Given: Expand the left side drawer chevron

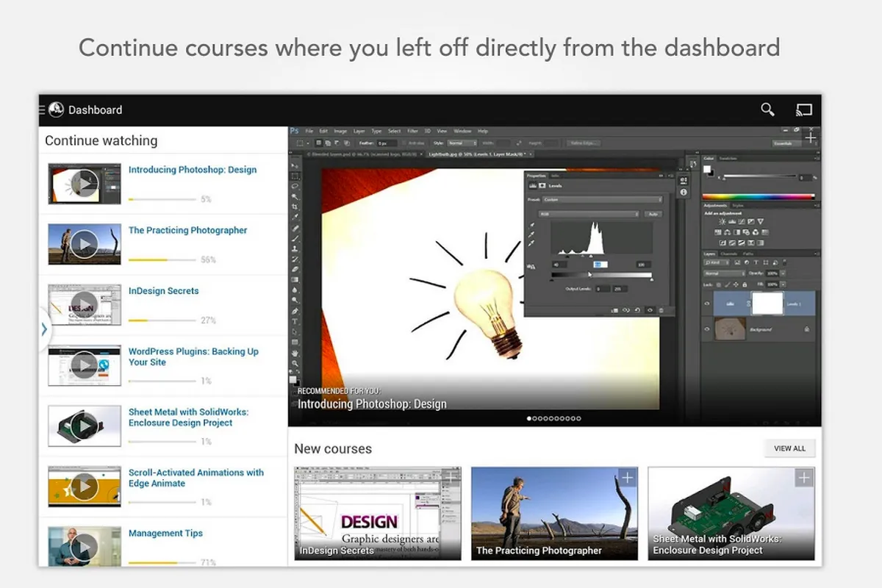Looking at the screenshot, I should 44,329.
